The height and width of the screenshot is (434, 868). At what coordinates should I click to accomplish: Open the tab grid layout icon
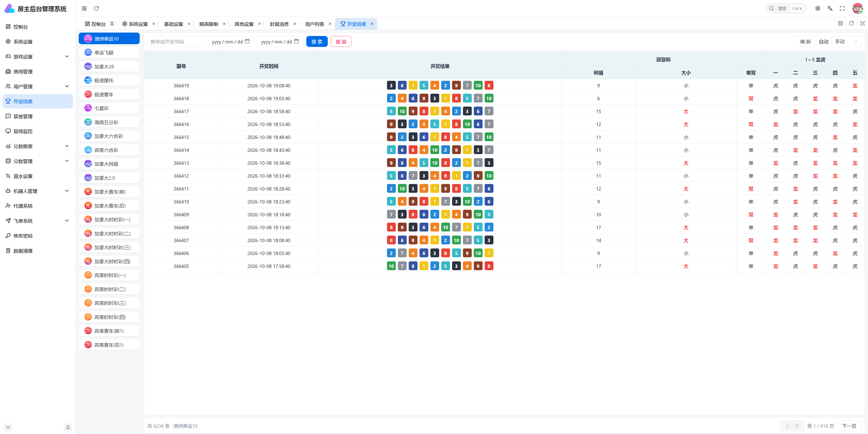(840, 23)
